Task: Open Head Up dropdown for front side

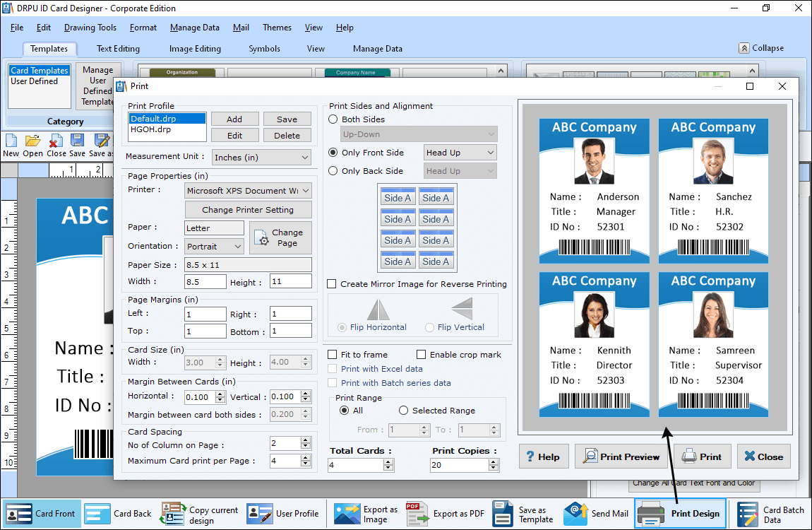Action: click(x=460, y=153)
